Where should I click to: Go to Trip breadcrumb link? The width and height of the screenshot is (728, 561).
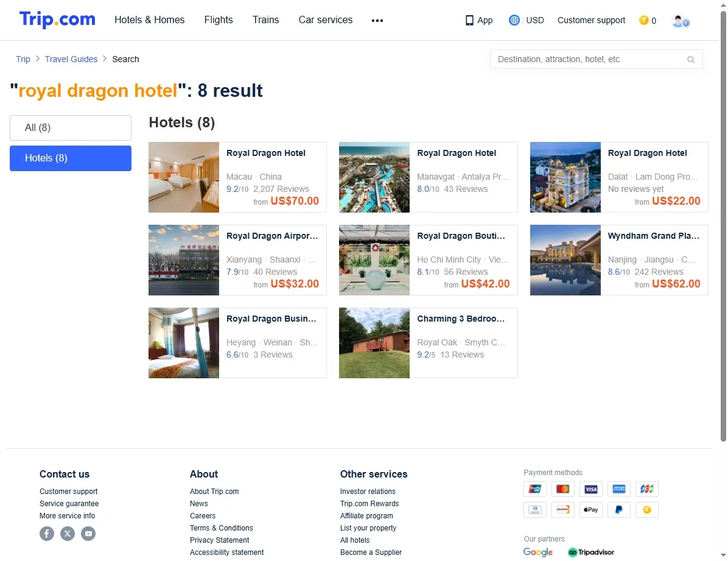click(x=23, y=59)
